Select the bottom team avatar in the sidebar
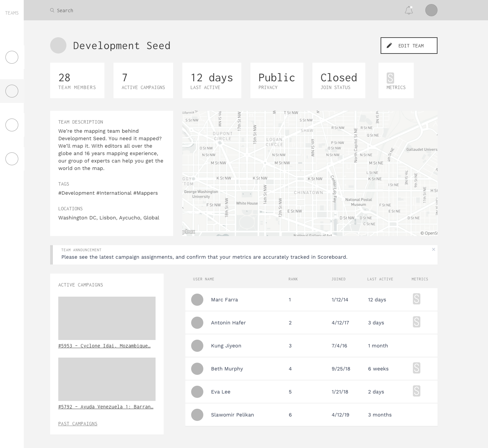Viewport: 488px width, 448px height. tap(12, 158)
